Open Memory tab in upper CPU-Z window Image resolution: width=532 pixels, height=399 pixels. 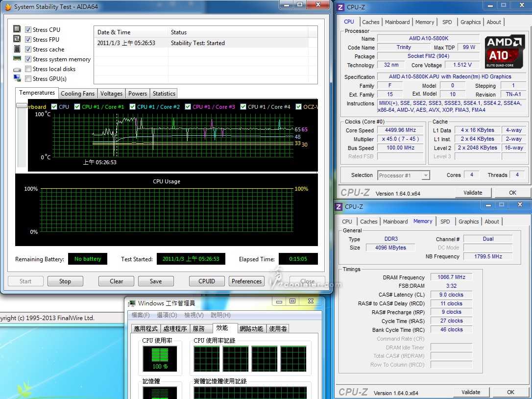(x=425, y=22)
